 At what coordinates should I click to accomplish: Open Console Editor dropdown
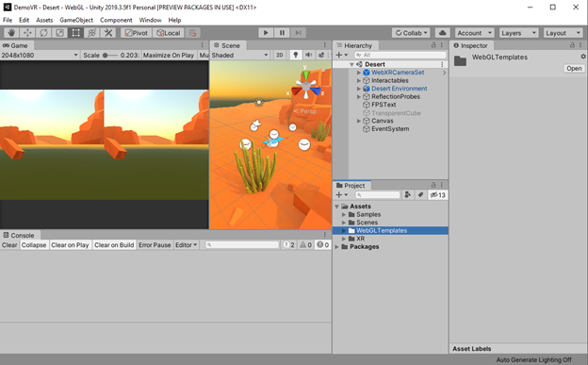[x=186, y=245]
